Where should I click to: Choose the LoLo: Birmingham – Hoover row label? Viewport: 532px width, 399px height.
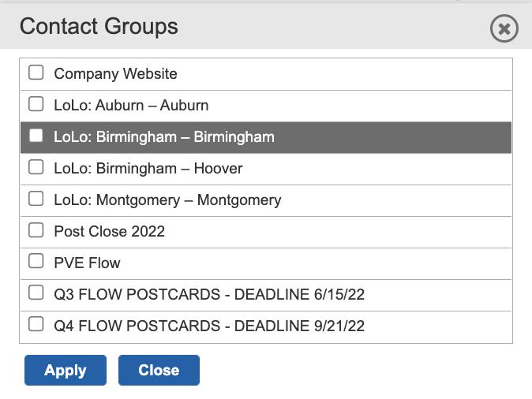(148, 169)
